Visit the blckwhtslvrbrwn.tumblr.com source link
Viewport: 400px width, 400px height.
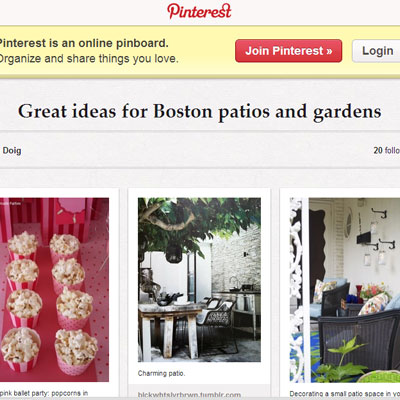pyautogui.click(x=189, y=395)
